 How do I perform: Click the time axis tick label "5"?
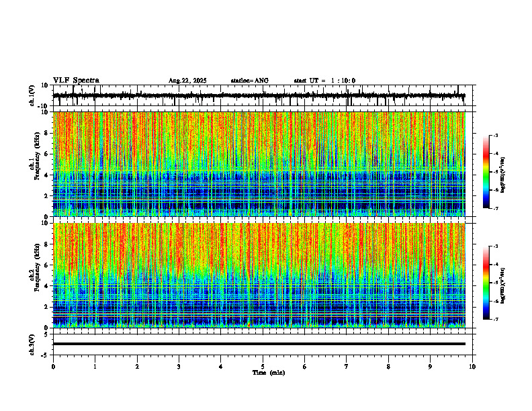pyautogui.click(x=263, y=367)
